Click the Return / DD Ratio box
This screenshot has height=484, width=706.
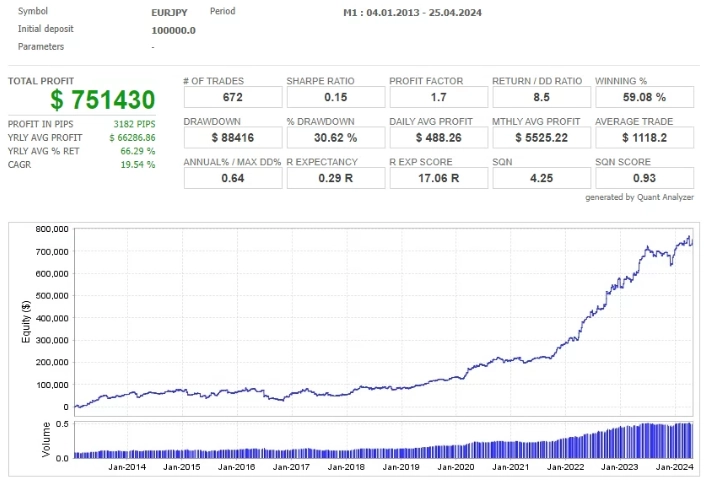(541, 97)
